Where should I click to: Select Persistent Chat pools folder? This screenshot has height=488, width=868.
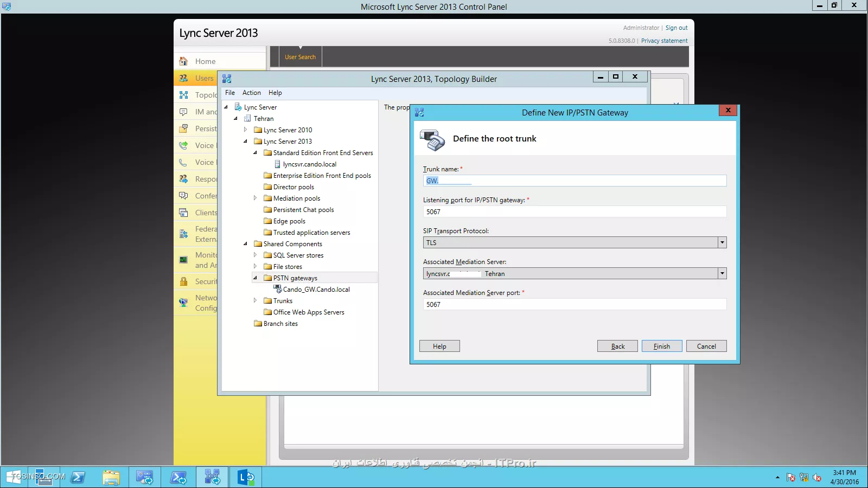(303, 210)
